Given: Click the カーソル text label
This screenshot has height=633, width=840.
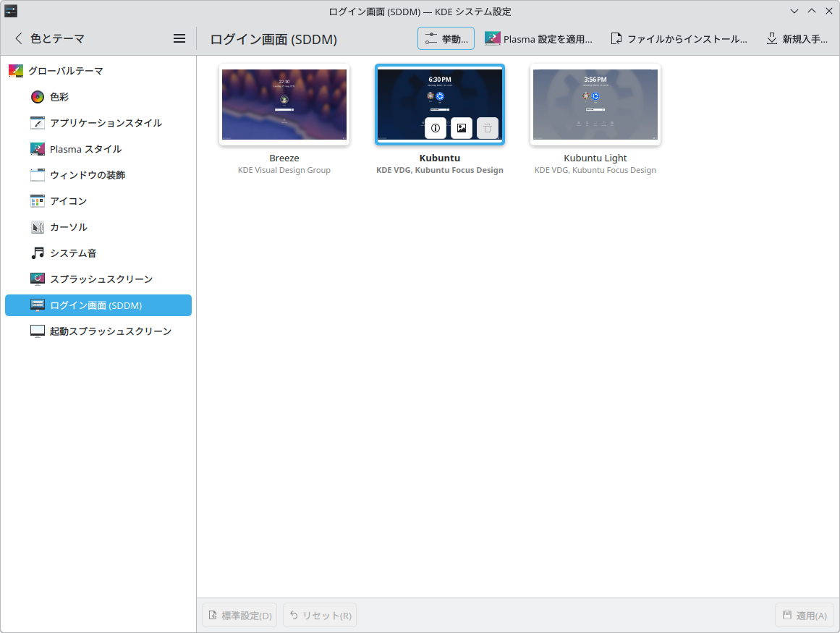Looking at the screenshot, I should pos(69,227).
